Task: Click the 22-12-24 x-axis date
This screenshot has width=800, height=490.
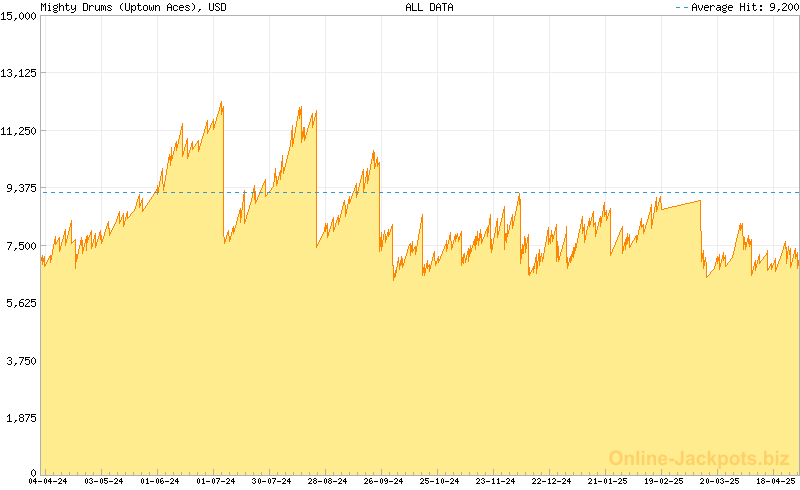Action: (551, 482)
